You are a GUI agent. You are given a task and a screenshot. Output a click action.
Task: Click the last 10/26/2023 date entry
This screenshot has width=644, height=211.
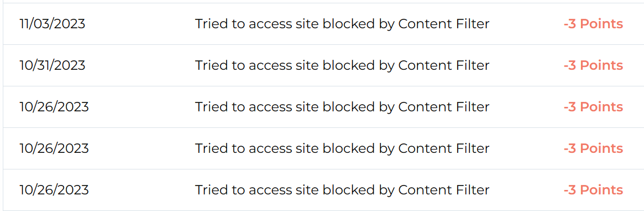[54, 189]
